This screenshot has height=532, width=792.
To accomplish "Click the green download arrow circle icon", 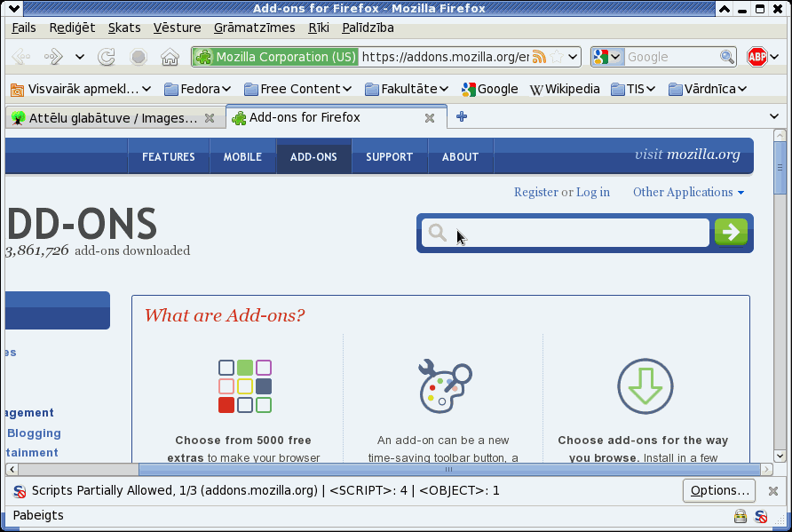I will [645, 386].
